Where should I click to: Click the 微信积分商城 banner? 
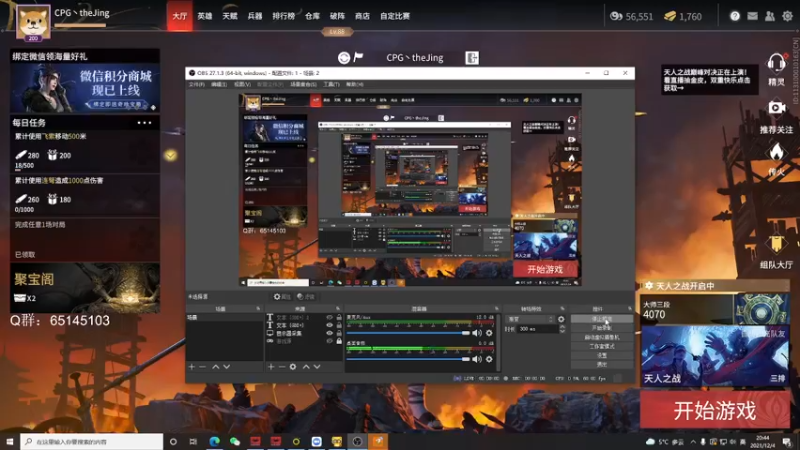coord(85,88)
